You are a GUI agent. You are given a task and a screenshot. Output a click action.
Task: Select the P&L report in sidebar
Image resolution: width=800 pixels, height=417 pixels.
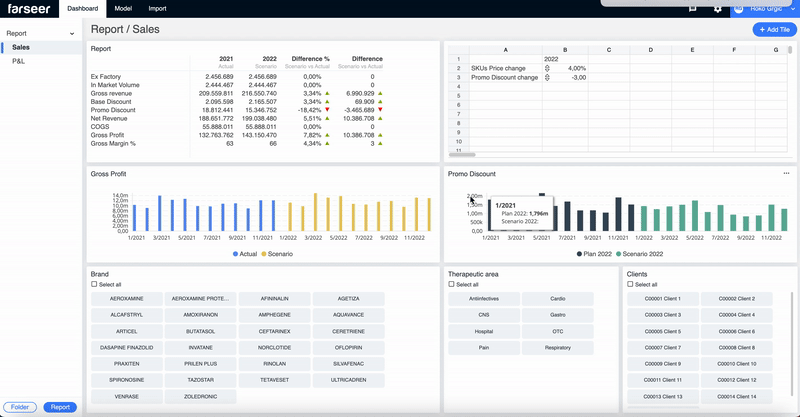click(19, 61)
